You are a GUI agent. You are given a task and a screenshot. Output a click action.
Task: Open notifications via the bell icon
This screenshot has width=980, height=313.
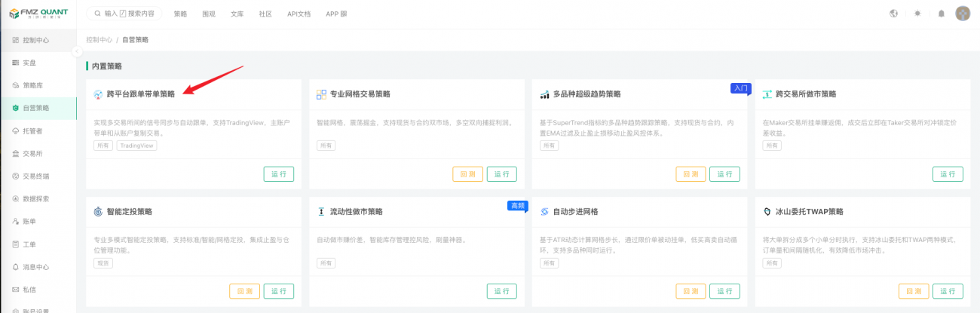coord(941,14)
